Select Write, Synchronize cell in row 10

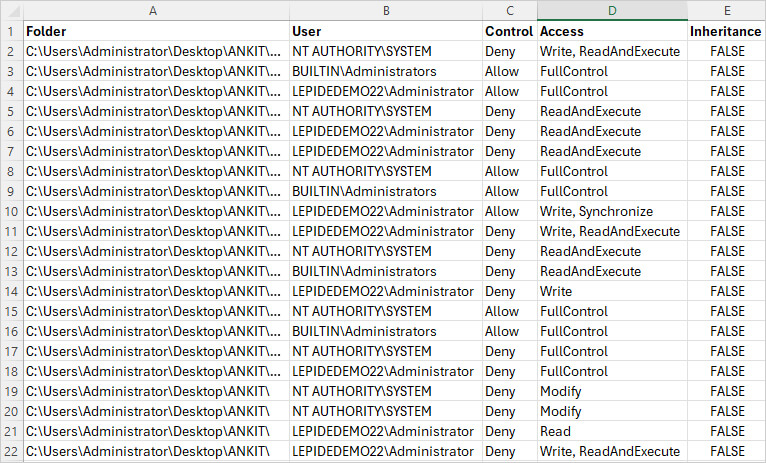click(x=612, y=211)
